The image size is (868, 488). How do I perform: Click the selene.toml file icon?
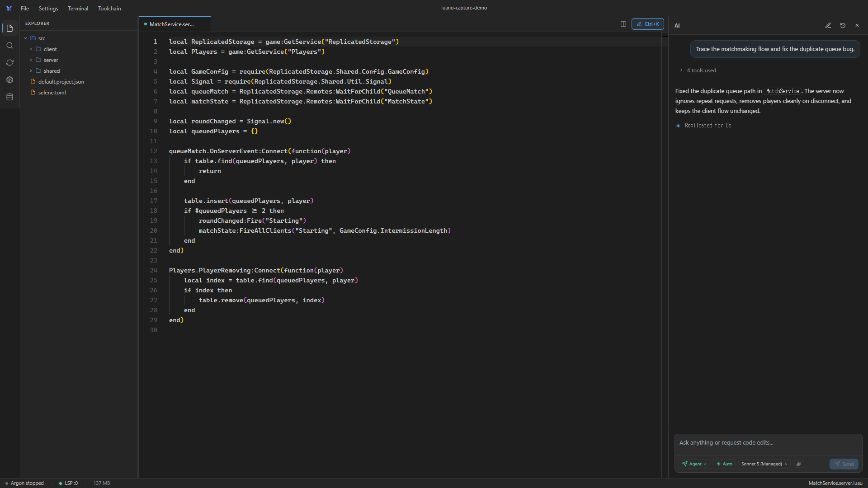(33, 93)
